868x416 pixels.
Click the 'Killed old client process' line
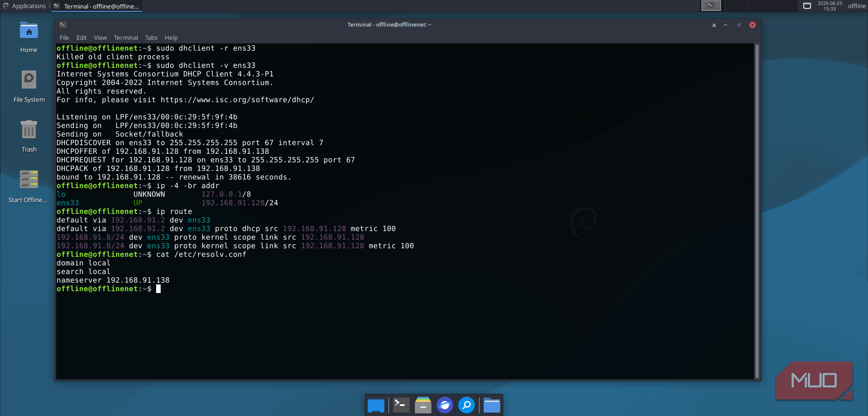113,57
